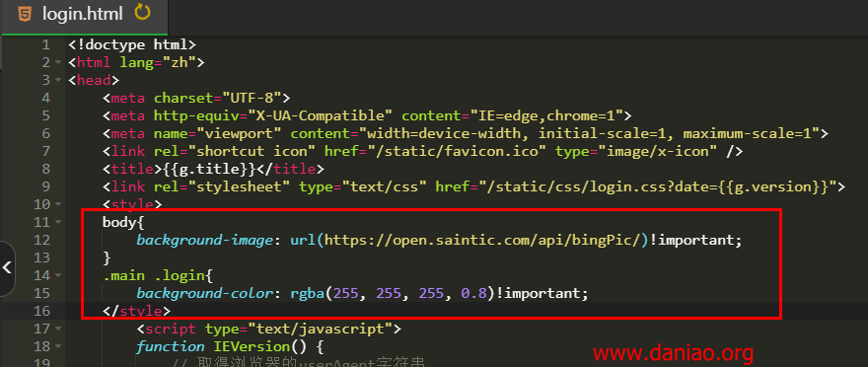Click line number 12 in gutter

[x=41, y=240]
